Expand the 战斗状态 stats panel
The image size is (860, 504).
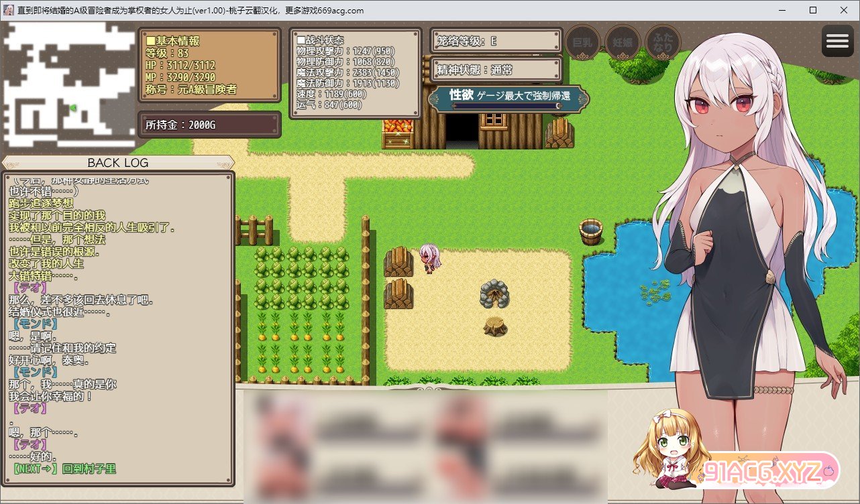(356, 73)
